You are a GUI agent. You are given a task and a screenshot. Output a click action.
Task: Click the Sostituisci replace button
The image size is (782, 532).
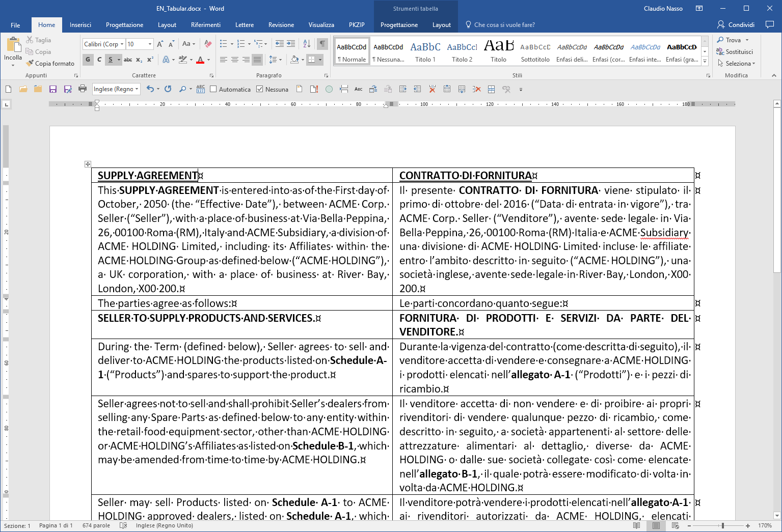click(x=735, y=52)
